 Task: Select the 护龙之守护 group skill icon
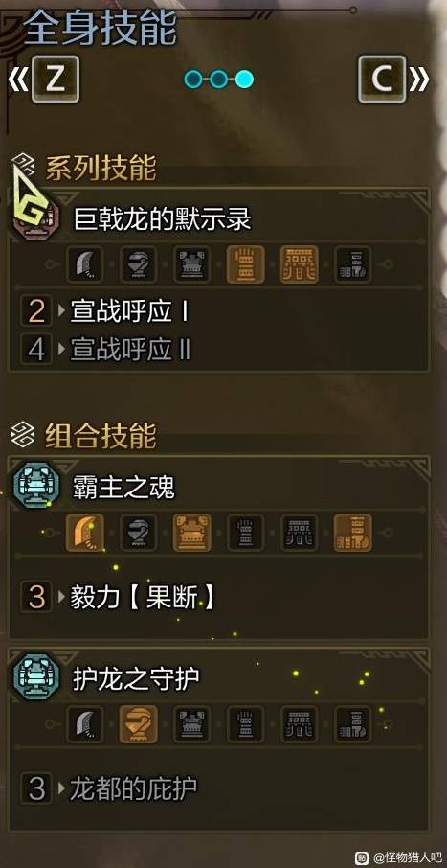point(36,676)
